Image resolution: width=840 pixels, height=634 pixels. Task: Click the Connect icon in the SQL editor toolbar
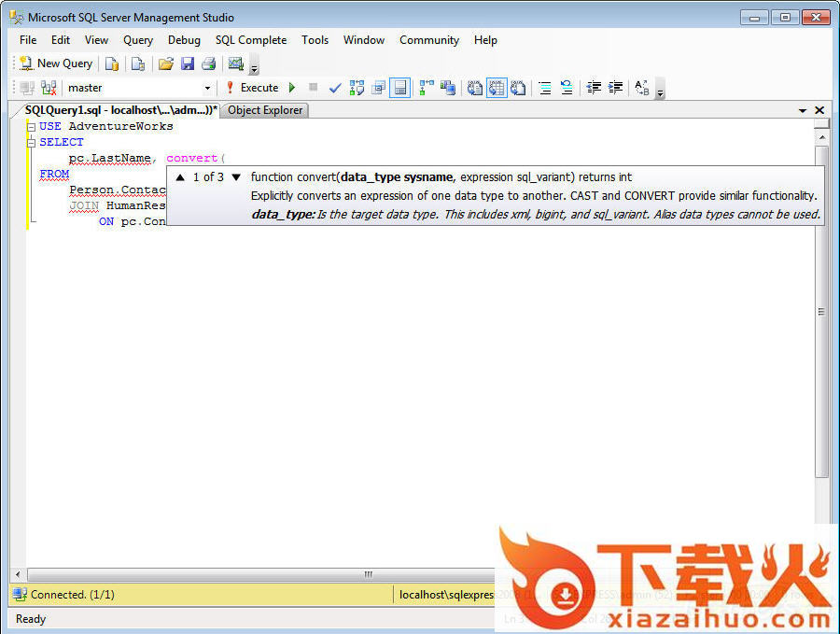click(x=27, y=88)
